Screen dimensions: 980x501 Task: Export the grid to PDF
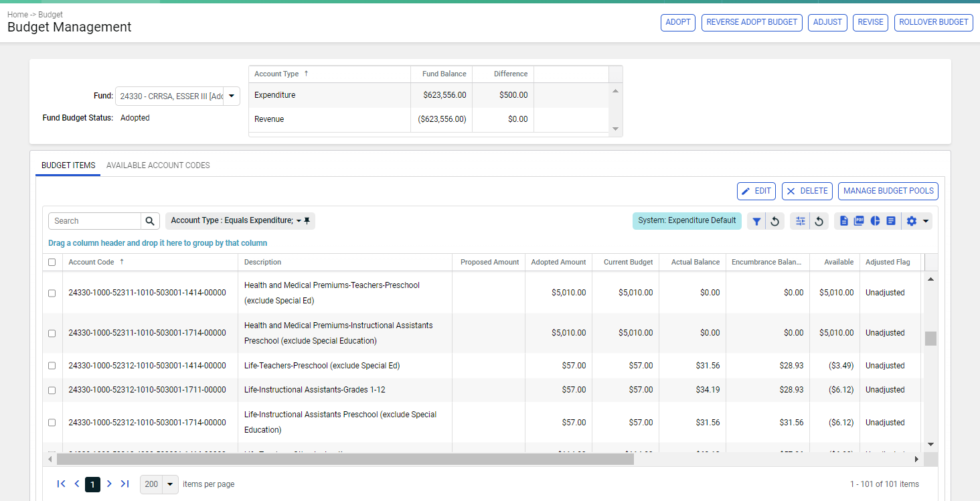click(x=859, y=221)
